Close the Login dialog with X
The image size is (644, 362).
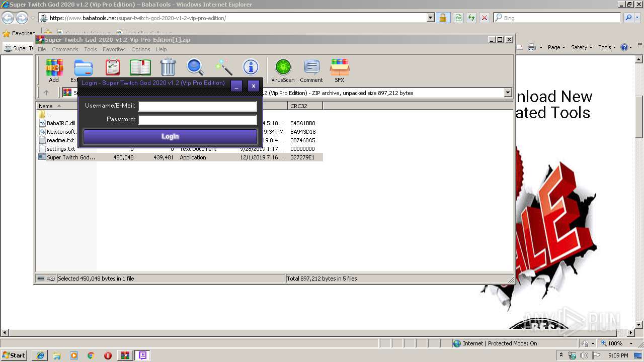[x=254, y=85]
